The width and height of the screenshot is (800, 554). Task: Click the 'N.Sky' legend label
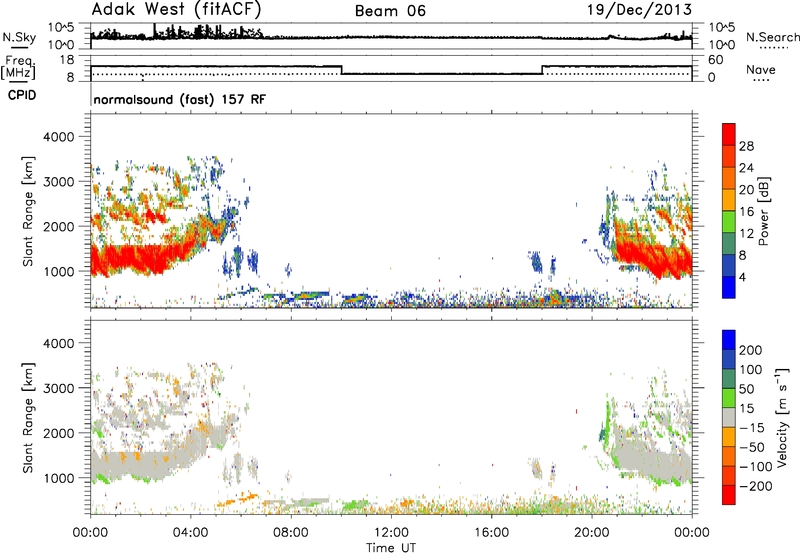(x=19, y=37)
